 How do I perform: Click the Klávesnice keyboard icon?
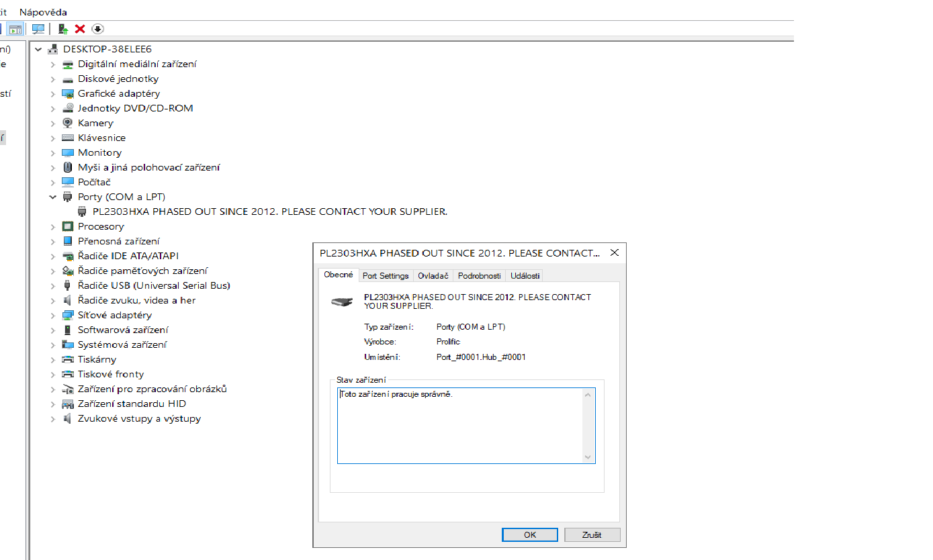[x=67, y=138]
